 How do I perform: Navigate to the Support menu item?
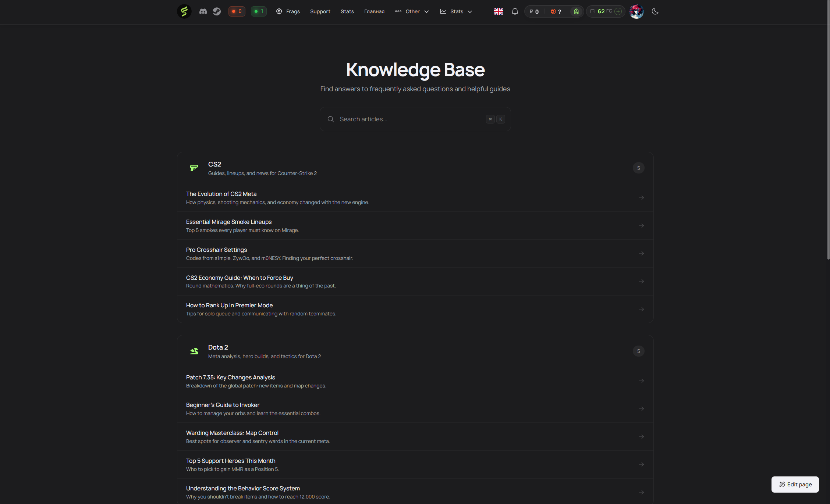(x=320, y=11)
